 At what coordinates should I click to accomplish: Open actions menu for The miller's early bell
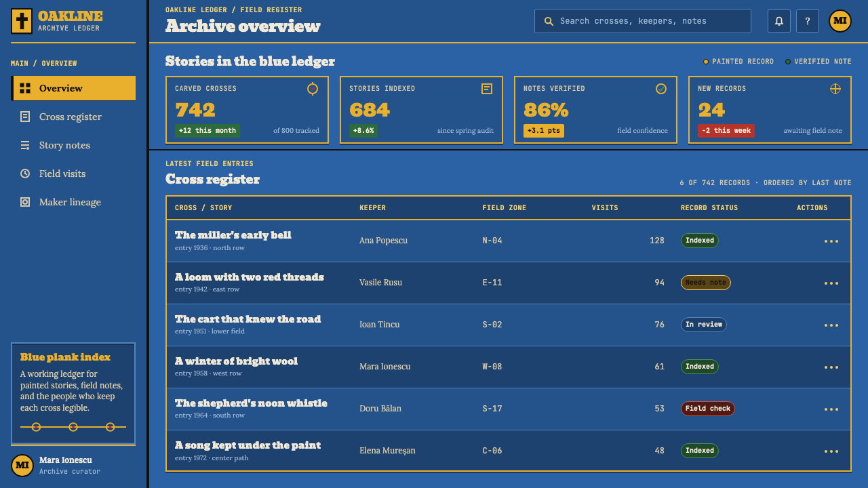click(831, 241)
